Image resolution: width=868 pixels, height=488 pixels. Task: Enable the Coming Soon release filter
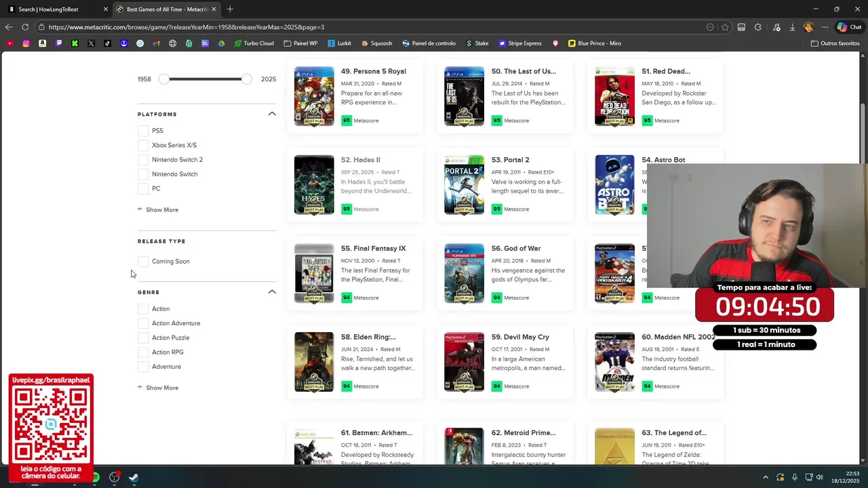pos(142,262)
